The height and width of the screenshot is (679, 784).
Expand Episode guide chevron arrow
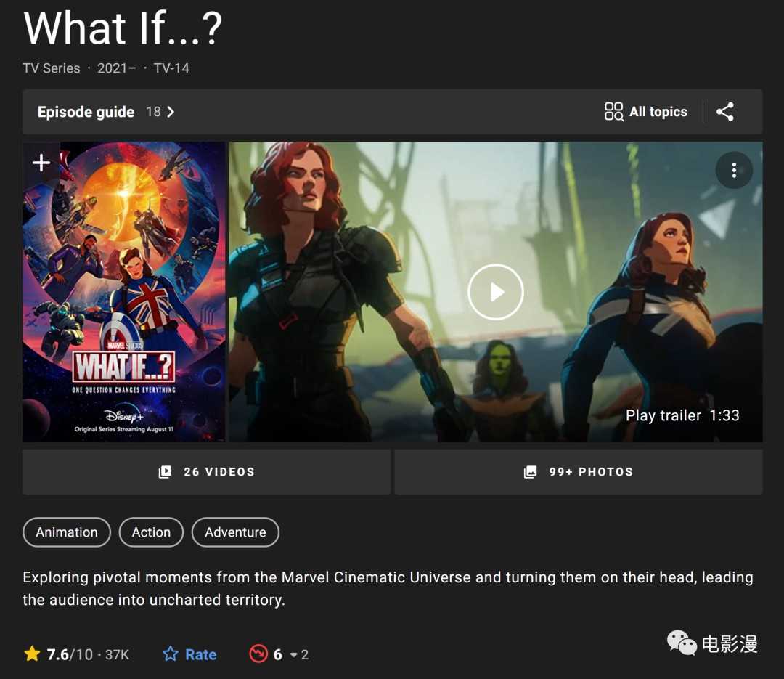tap(171, 112)
